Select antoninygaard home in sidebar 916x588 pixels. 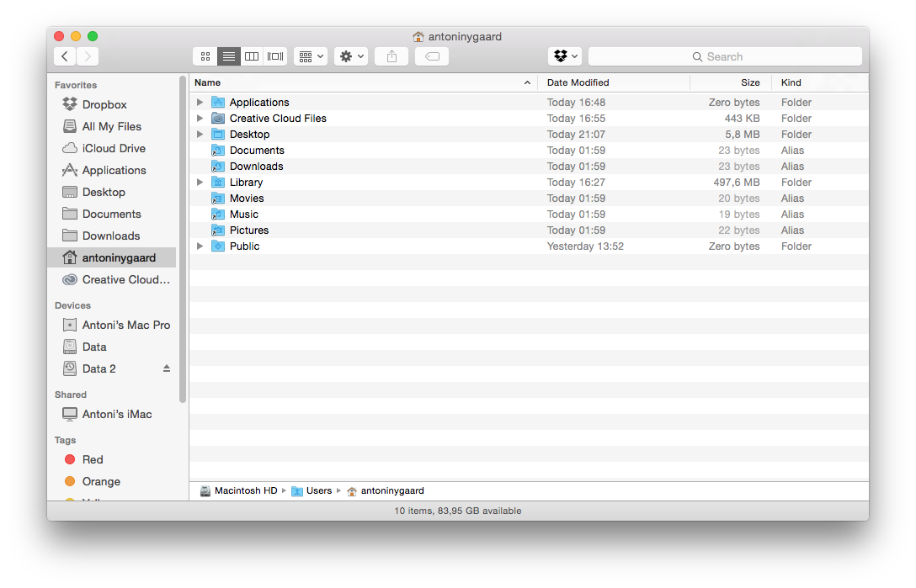click(x=112, y=258)
